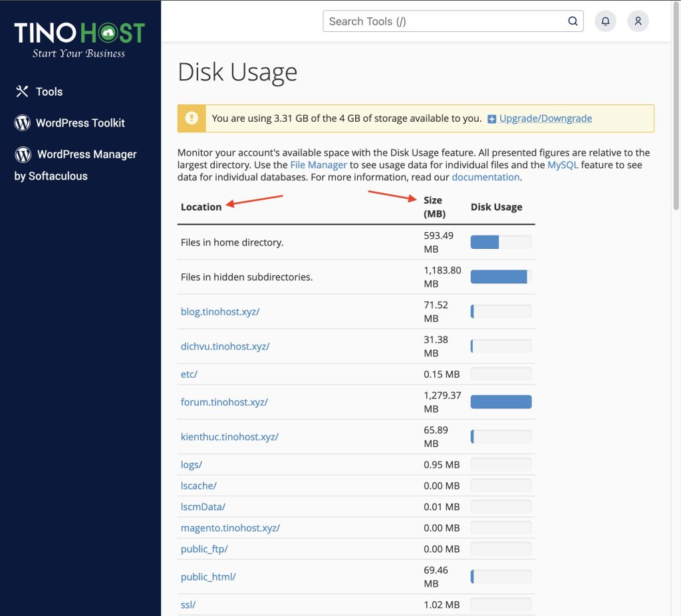Open lscmData/ directory link

tap(203, 507)
